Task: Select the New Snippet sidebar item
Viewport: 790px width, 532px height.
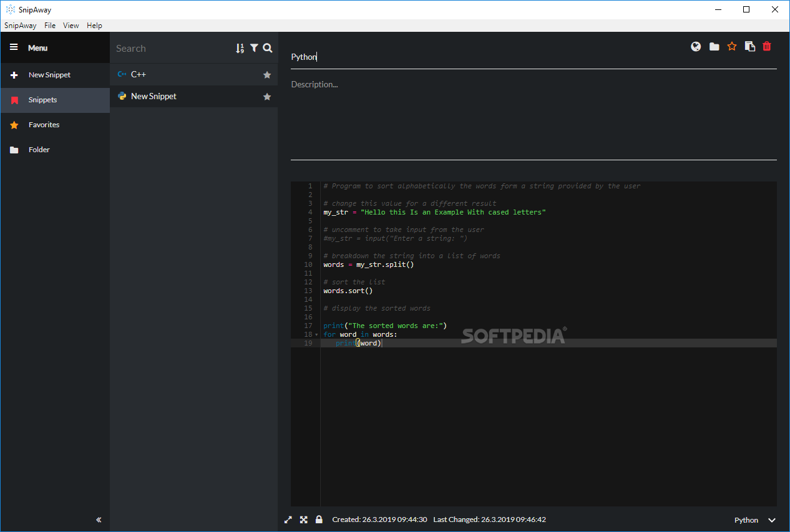Action: pos(55,75)
